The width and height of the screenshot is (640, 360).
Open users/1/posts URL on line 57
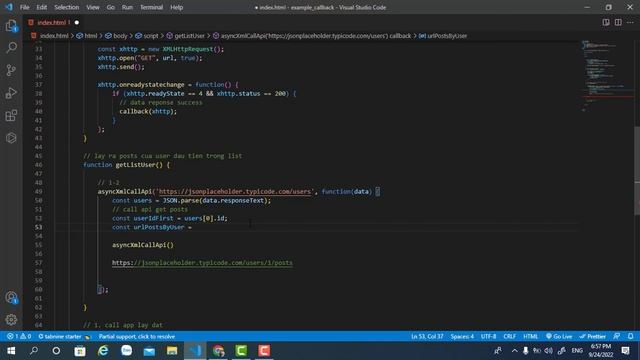pyautogui.click(x=202, y=263)
